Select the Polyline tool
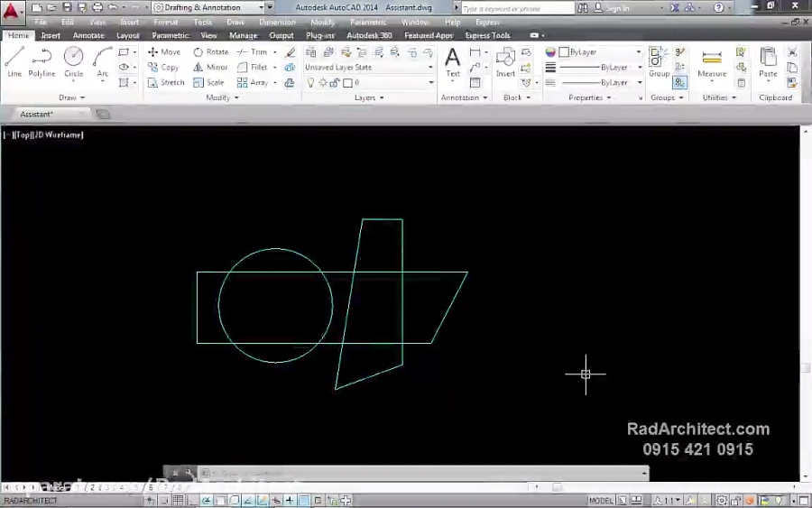Viewport: 812px width, 508px height. [42, 61]
